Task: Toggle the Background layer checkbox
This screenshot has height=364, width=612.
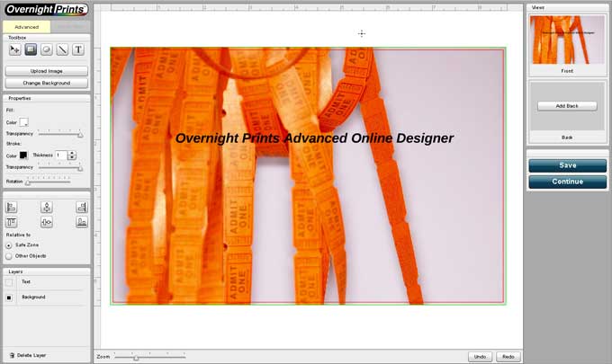Action: [x=9, y=297]
